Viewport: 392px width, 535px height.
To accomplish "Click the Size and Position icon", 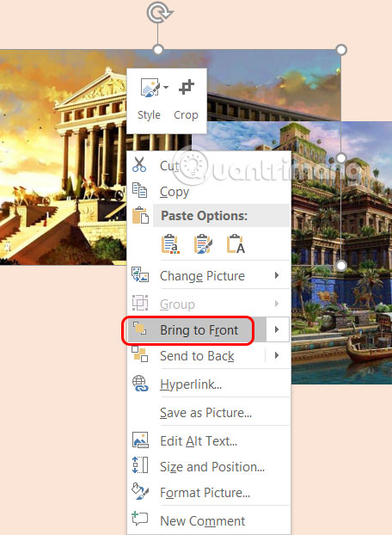I will click(x=140, y=465).
